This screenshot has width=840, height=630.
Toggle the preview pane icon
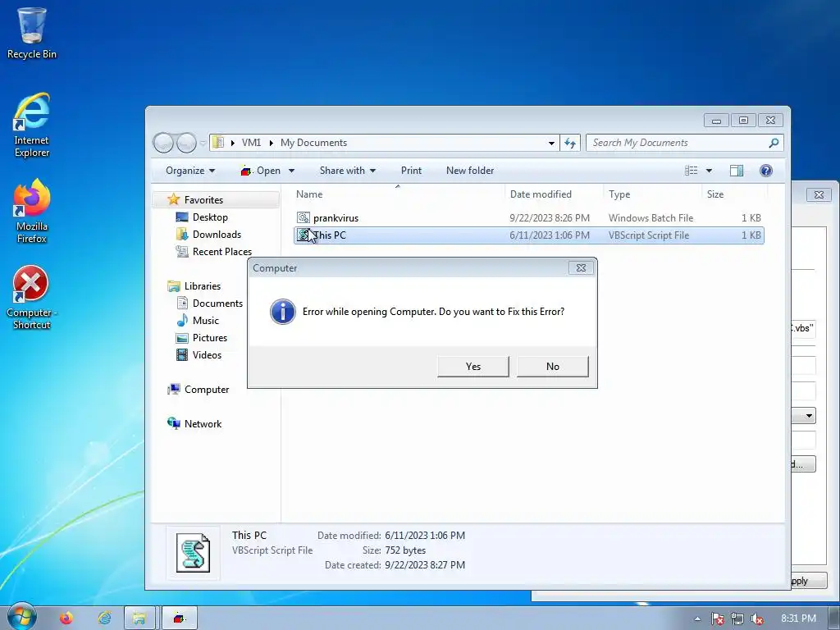coord(737,171)
